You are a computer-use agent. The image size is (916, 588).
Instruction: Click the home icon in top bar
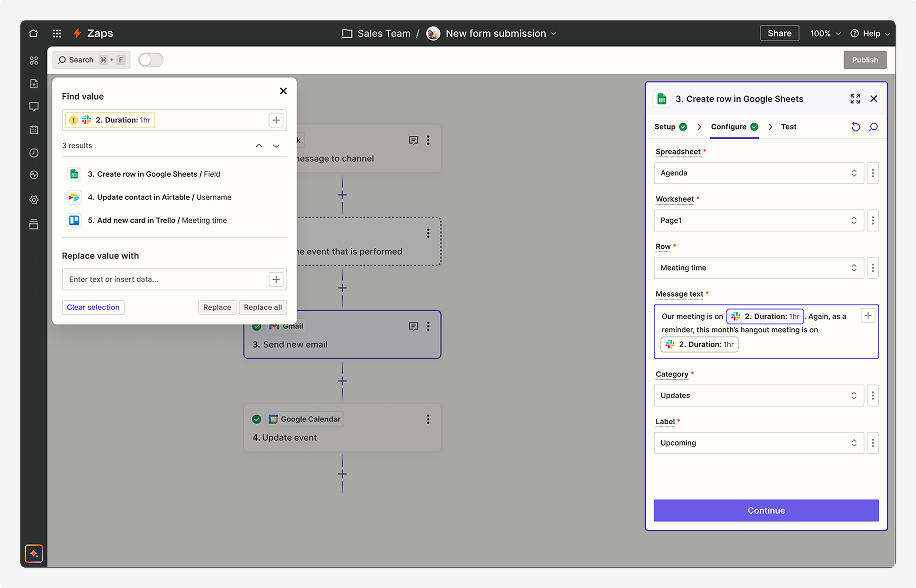[34, 33]
